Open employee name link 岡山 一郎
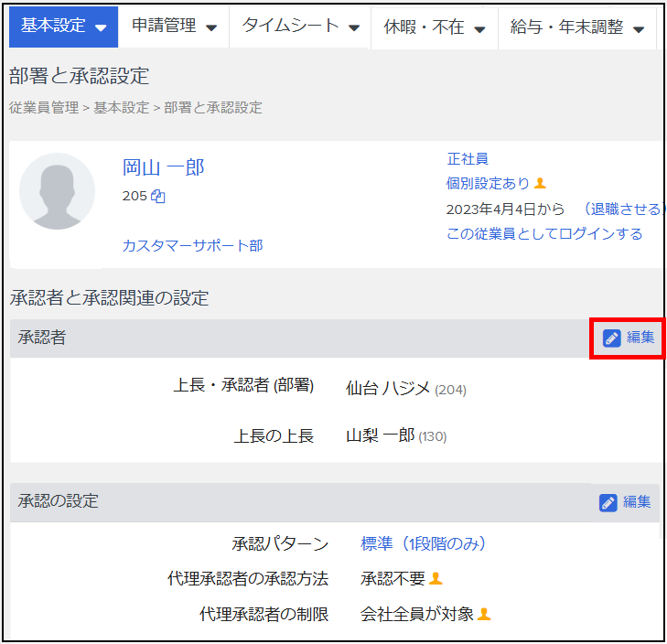 point(164,167)
